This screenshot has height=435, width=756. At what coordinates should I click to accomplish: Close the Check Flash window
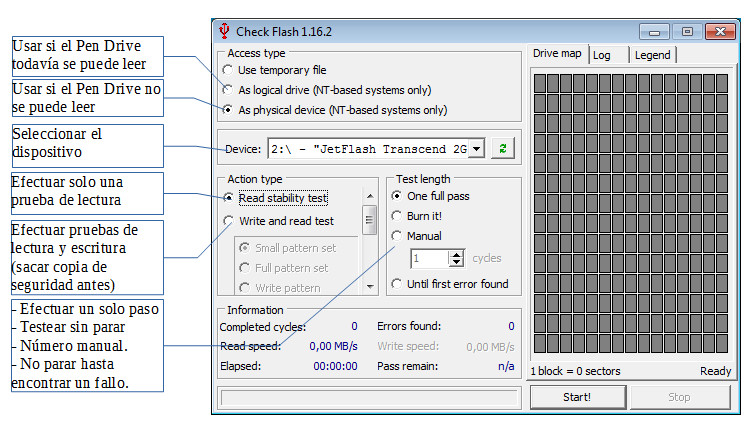pyautogui.click(x=720, y=32)
